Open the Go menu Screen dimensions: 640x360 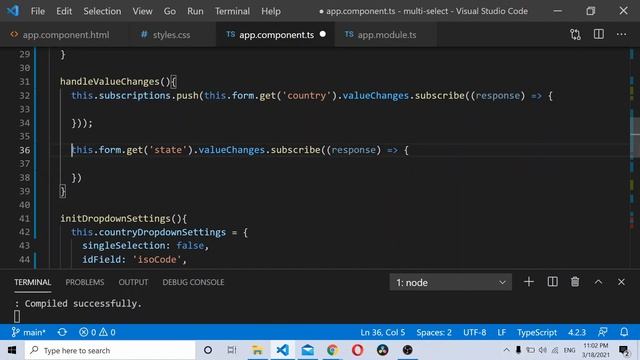[169, 11]
